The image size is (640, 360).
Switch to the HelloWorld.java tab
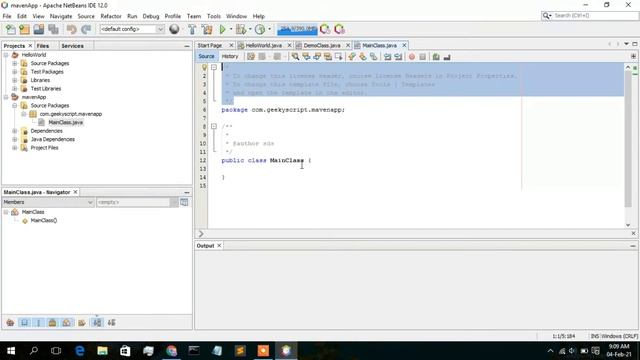pos(263,45)
